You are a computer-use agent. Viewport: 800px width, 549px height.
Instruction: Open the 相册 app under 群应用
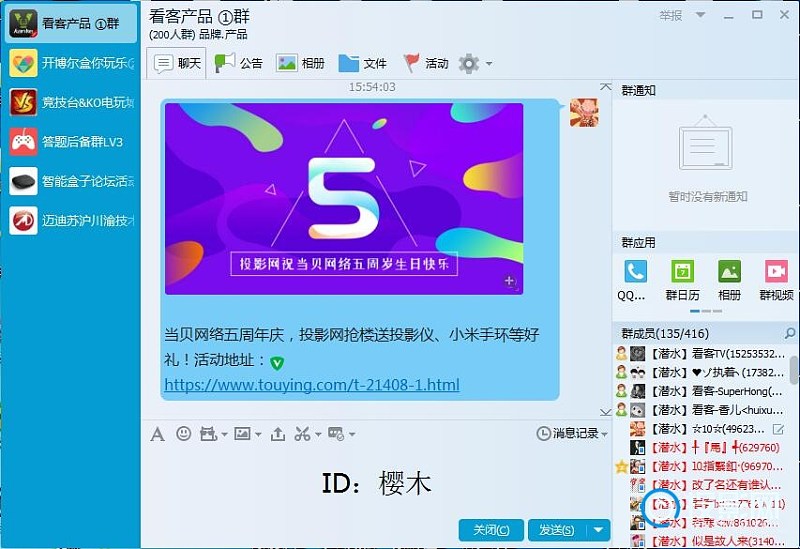(x=730, y=280)
